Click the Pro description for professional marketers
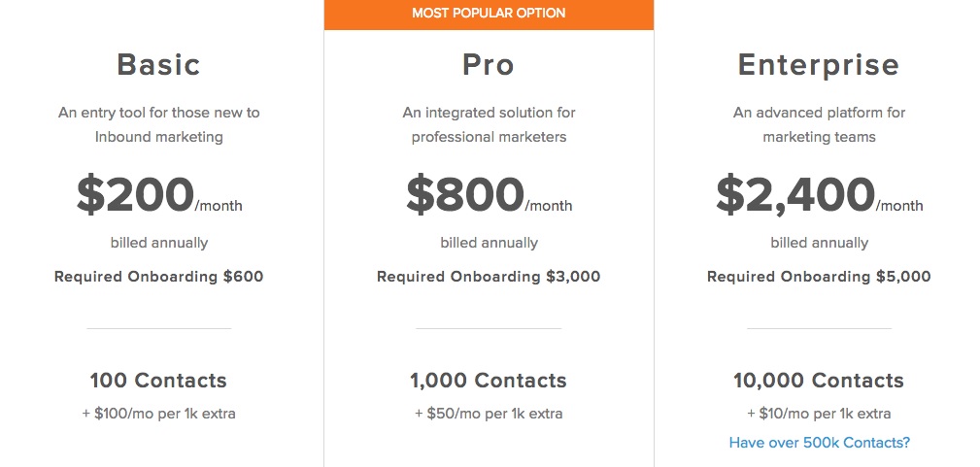This screenshot has height=467, width=980. pyautogui.click(x=489, y=124)
